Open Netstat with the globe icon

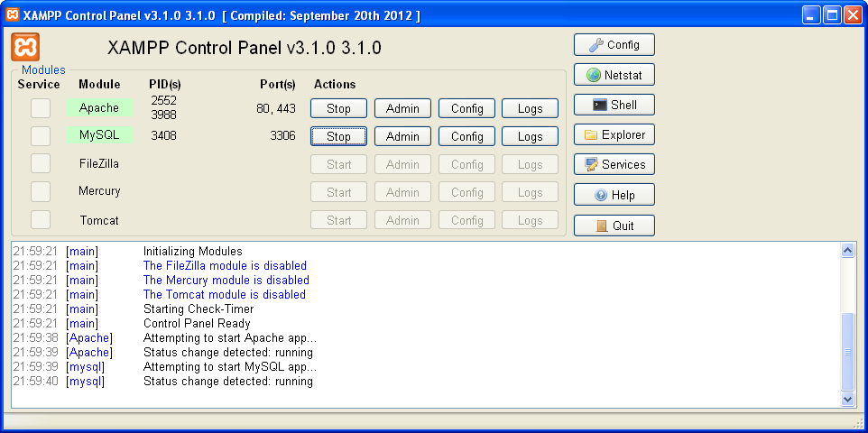(614, 75)
